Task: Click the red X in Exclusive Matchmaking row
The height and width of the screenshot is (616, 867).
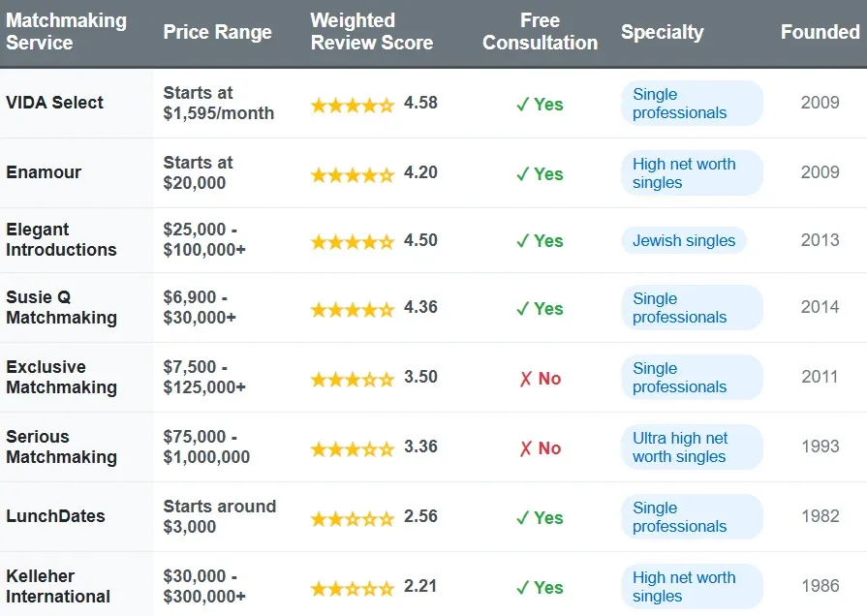Action: (526, 379)
